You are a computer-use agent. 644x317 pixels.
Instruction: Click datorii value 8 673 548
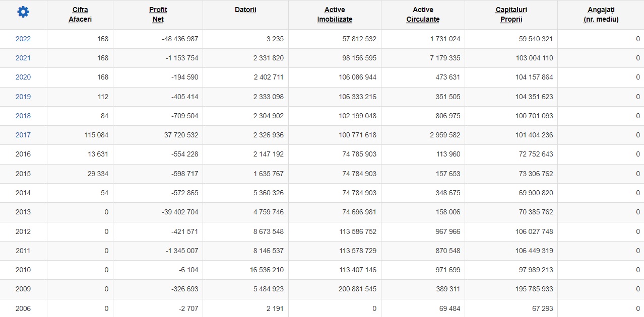(269, 231)
